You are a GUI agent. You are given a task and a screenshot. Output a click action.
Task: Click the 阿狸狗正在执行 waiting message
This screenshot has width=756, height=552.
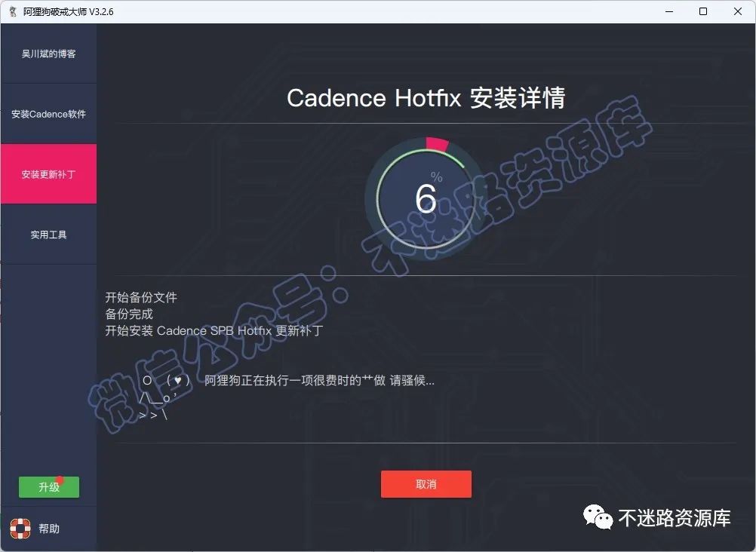tap(319, 380)
